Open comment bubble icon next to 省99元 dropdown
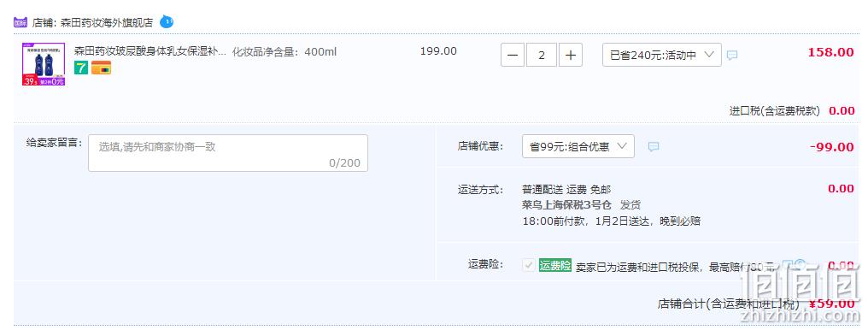The image size is (868, 330). coord(654,147)
